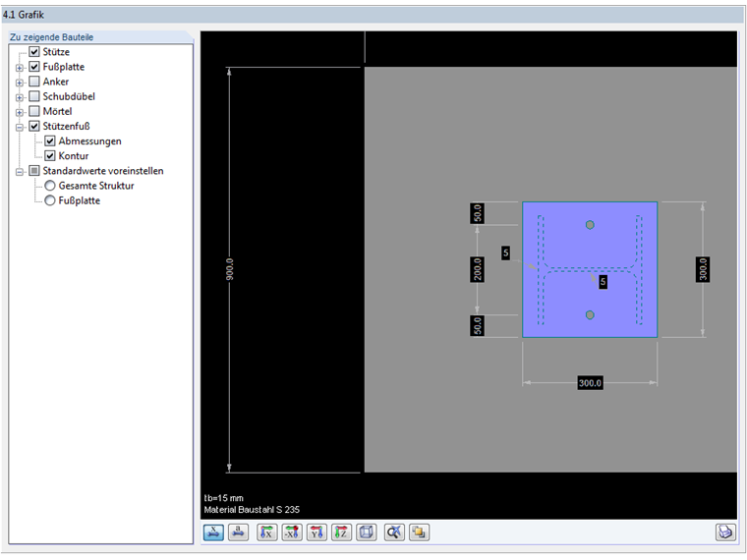Click the 200.0 dimension label
This screenshot has width=747, height=560.
[x=478, y=269]
